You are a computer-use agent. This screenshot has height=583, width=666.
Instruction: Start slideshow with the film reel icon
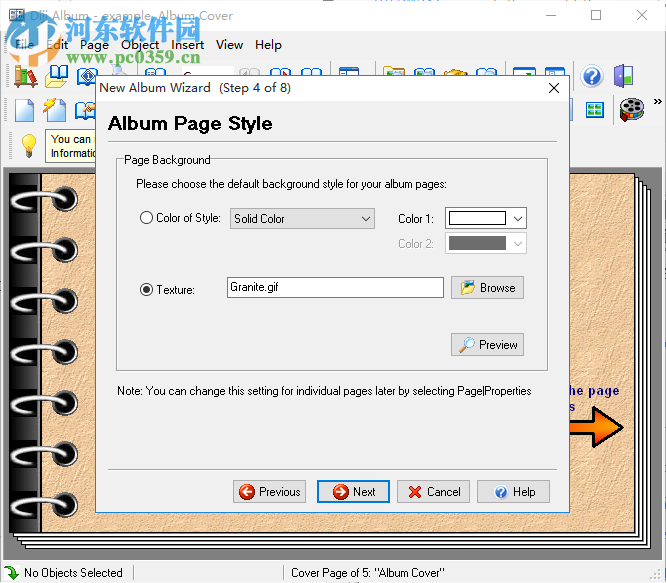(x=632, y=110)
